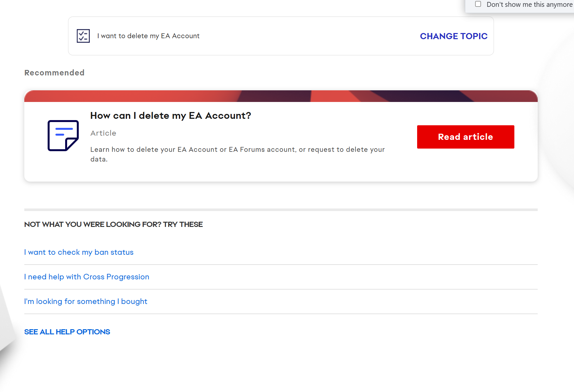Click the checklist icon in the topic box
This screenshot has height=392, width=574.
[x=83, y=36]
